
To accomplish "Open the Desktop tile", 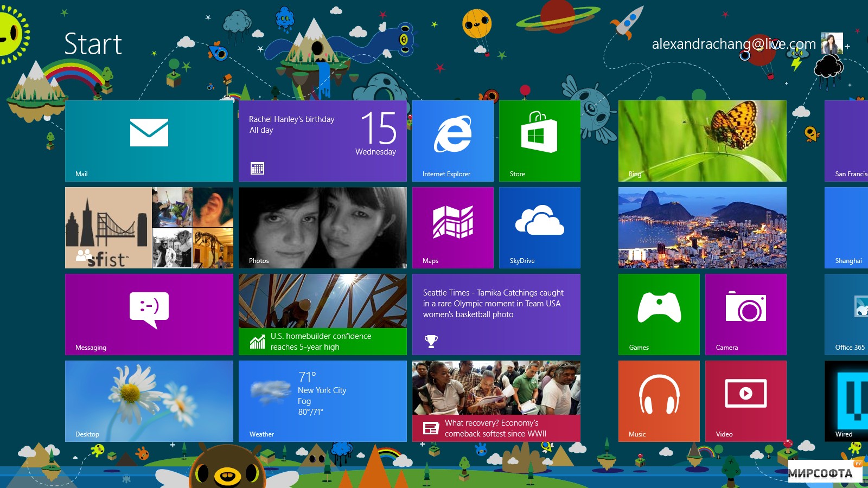I will (x=149, y=401).
